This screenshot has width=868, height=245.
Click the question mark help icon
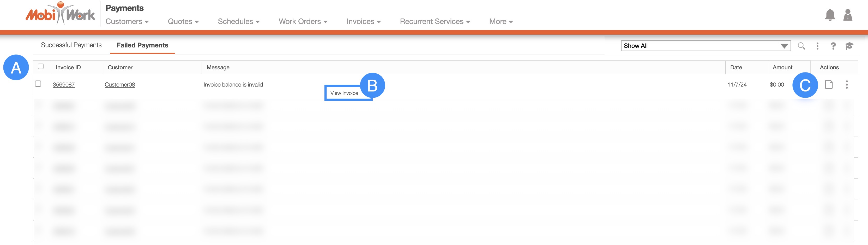pyautogui.click(x=833, y=46)
